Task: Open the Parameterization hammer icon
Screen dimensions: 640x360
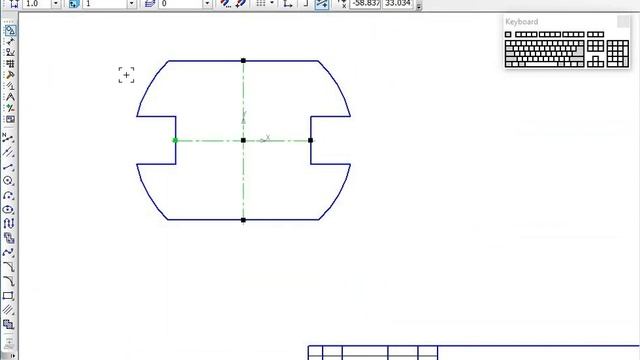Action: click(x=10, y=75)
